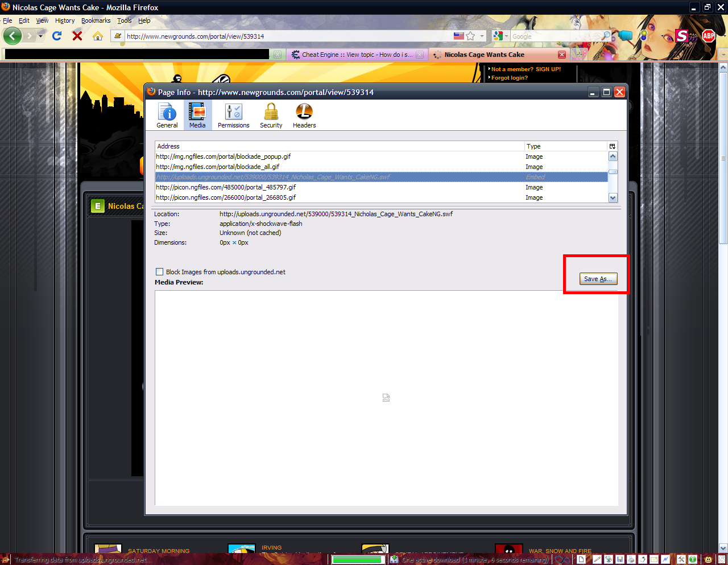Open the View menu

pos(43,20)
